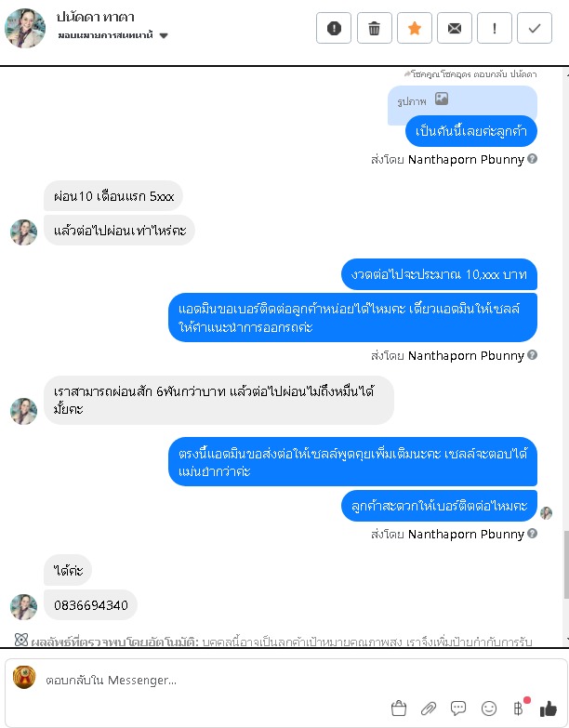Image resolution: width=569 pixels, height=728 pixels.
Task: Mark conversation as spam with the exclamation octagon icon
Action: tap(334, 28)
